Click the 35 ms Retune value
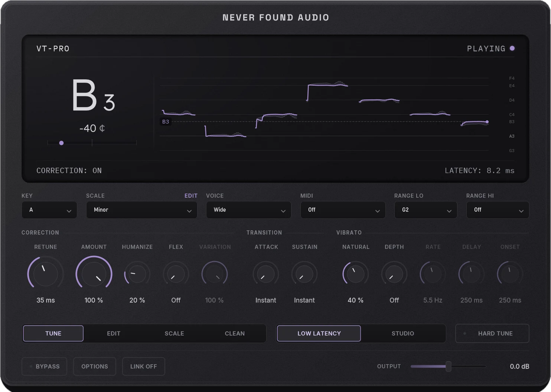This screenshot has height=392, width=551. pyautogui.click(x=46, y=300)
